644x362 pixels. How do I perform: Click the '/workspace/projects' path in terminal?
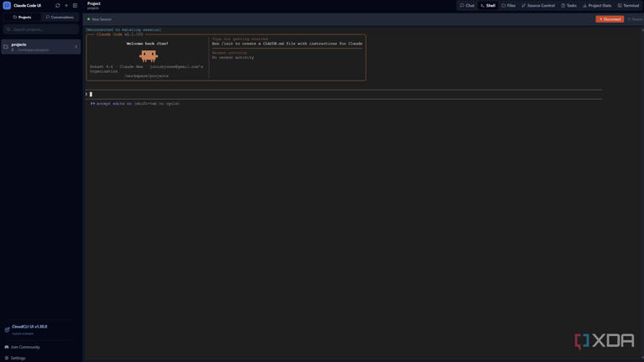(x=146, y=76)
